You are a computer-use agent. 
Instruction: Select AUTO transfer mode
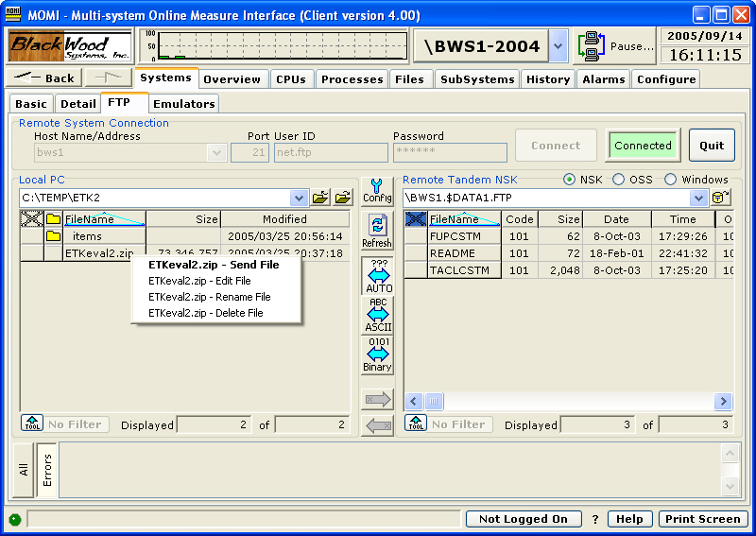point(379,275)
